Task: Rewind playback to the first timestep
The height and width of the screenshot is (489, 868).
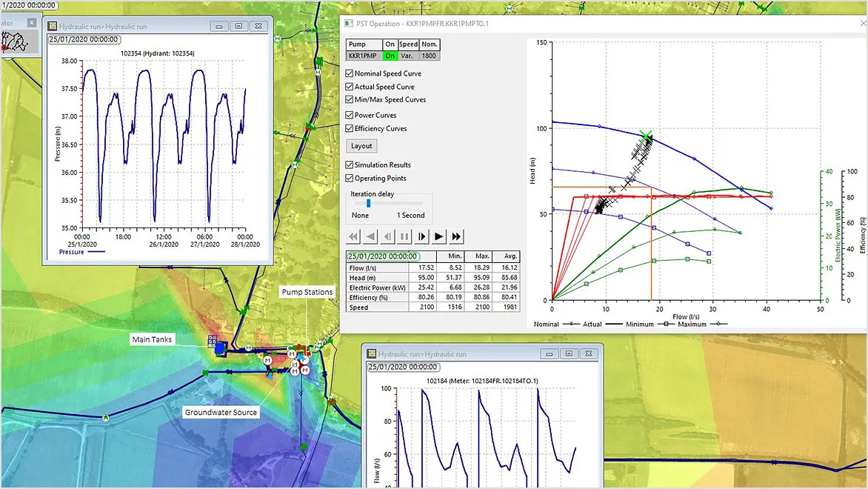Action: tap(353, 236)
